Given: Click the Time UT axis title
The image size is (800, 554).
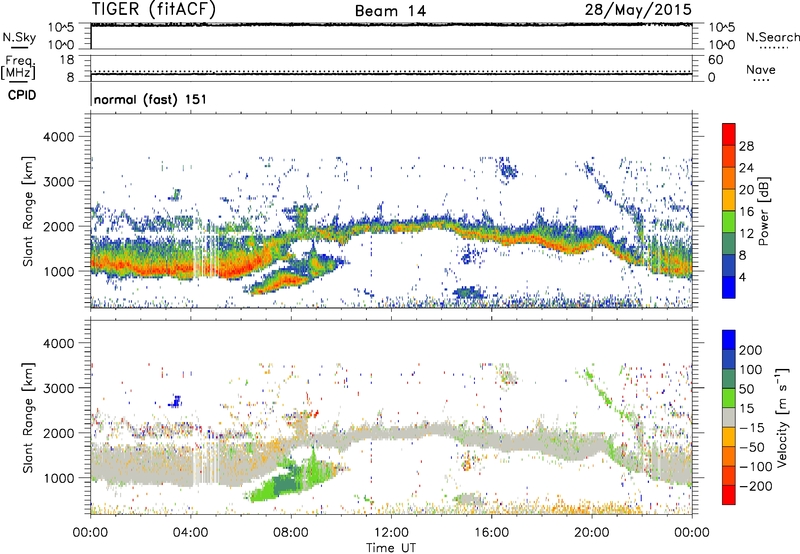Looking at the screenshot, I should point(391,548).
